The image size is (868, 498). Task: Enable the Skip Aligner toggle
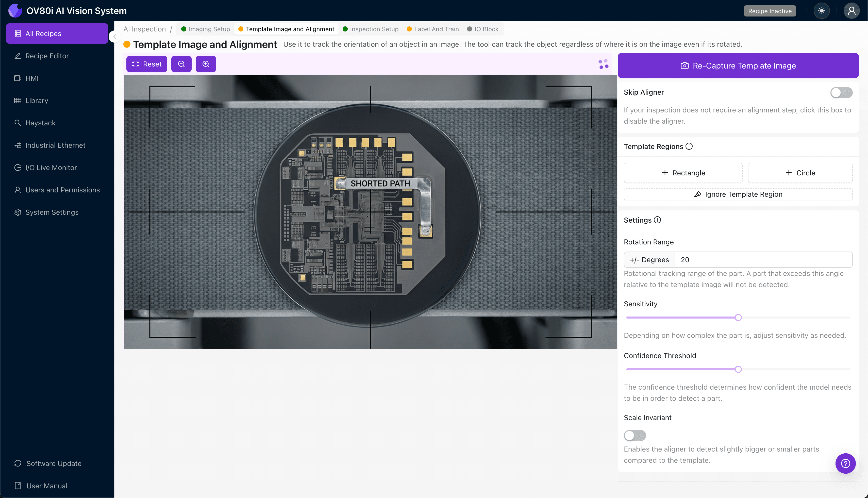click(841, 93)
